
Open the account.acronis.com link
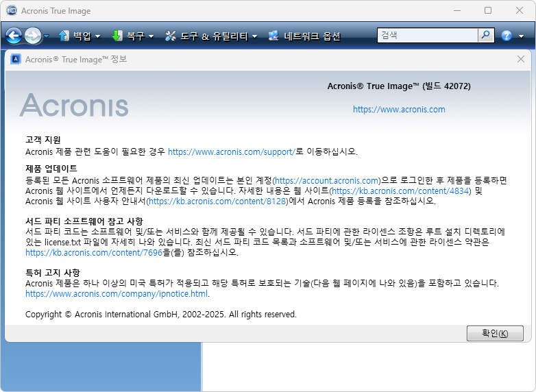[328, 180]
